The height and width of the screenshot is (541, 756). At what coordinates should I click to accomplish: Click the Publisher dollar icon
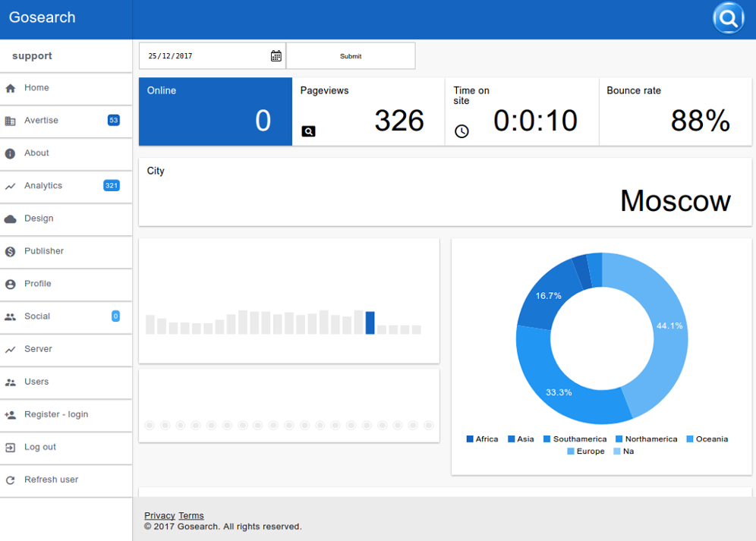point(11,252)
